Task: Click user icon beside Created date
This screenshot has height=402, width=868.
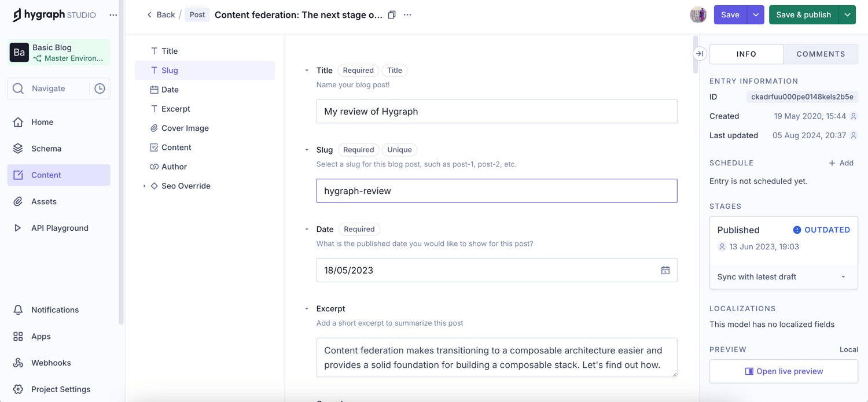Action: coord(854,116)
